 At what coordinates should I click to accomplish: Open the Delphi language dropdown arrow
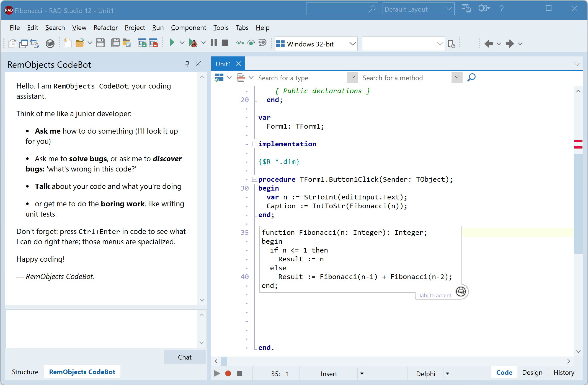pyautogui.click(x=447, y=374)
